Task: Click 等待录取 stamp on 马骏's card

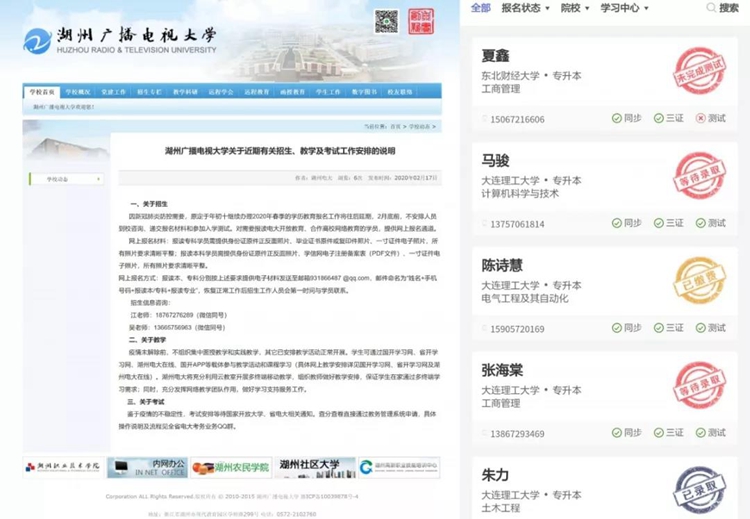Action: (x=698, y=176)
